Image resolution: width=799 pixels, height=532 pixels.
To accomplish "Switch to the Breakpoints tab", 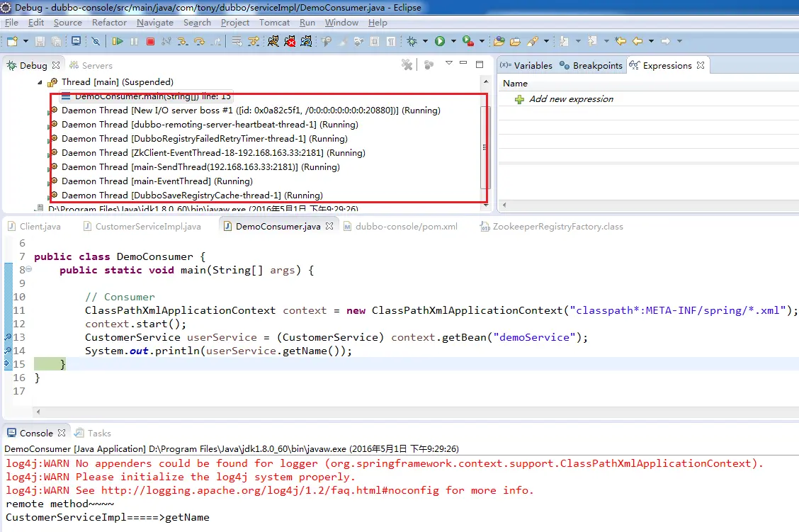I will (591, 65).
